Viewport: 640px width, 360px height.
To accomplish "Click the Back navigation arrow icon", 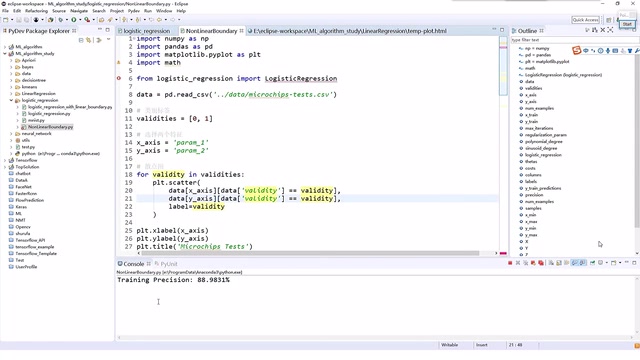I will (x=159, y=20).
